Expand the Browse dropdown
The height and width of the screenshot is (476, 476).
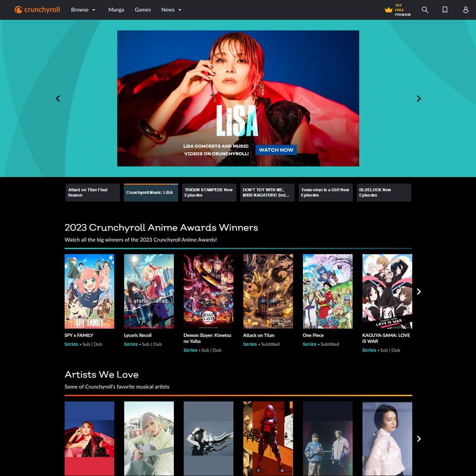click(83, 10)
